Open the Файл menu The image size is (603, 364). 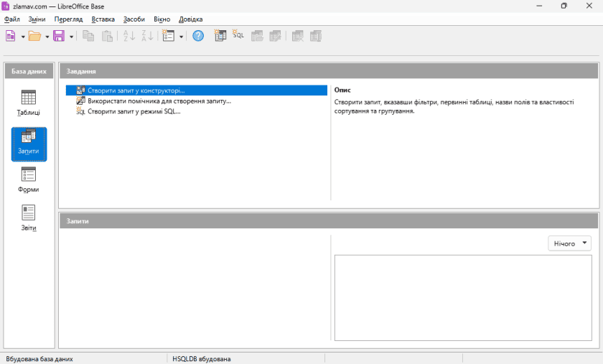click(x=12, y=19)
